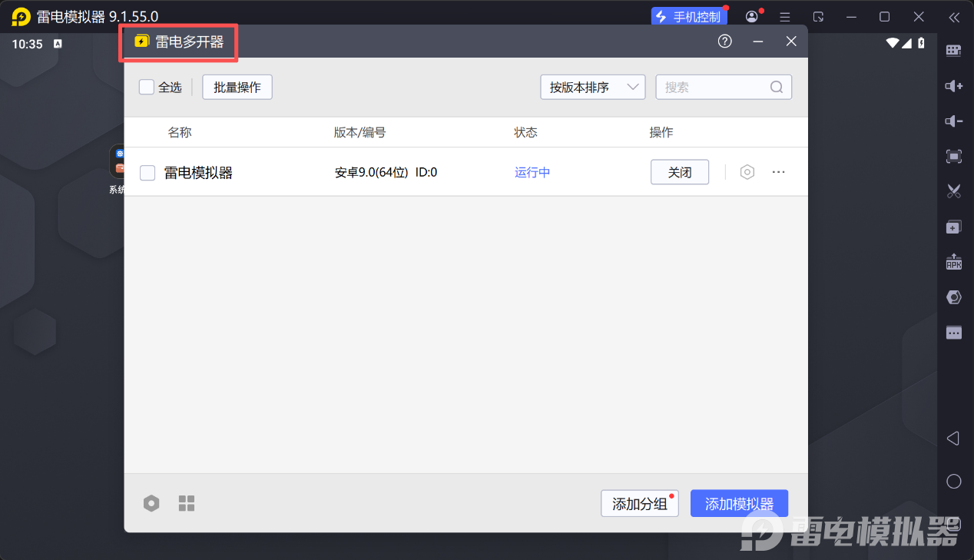Viewport: 974px width, 560px height.
Task: Click 关闭 to stop the running emulator
Action: coord(679,172)
